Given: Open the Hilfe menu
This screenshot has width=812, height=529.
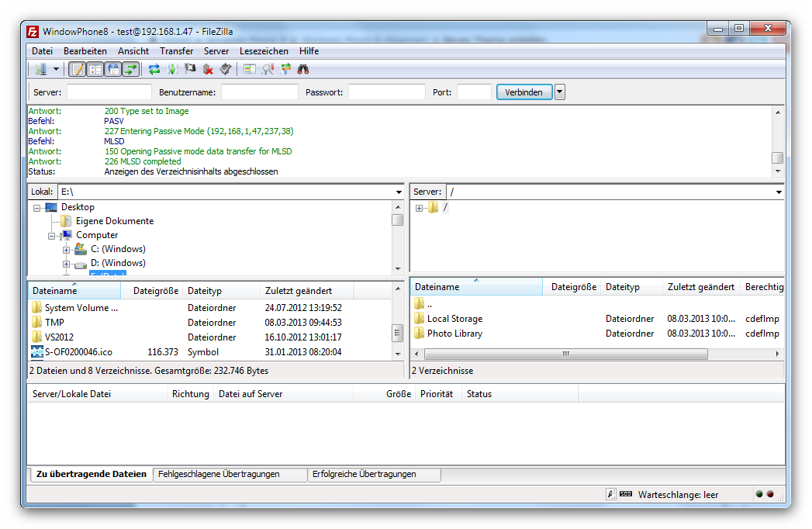Looking at the screenshot, I should click(x=309, y=50).
